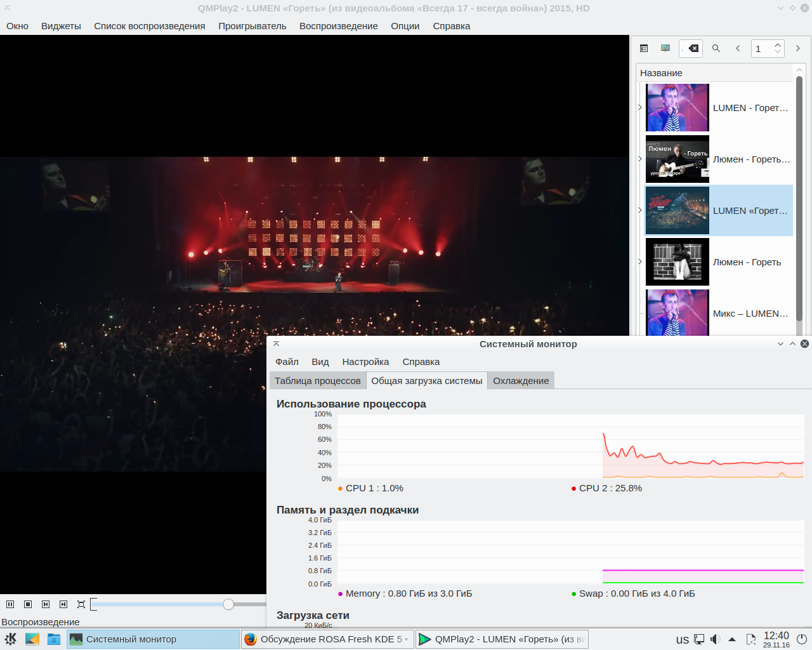Go to the previous results page arrow
Screen dimensions: 812x650
coord(738,48)
